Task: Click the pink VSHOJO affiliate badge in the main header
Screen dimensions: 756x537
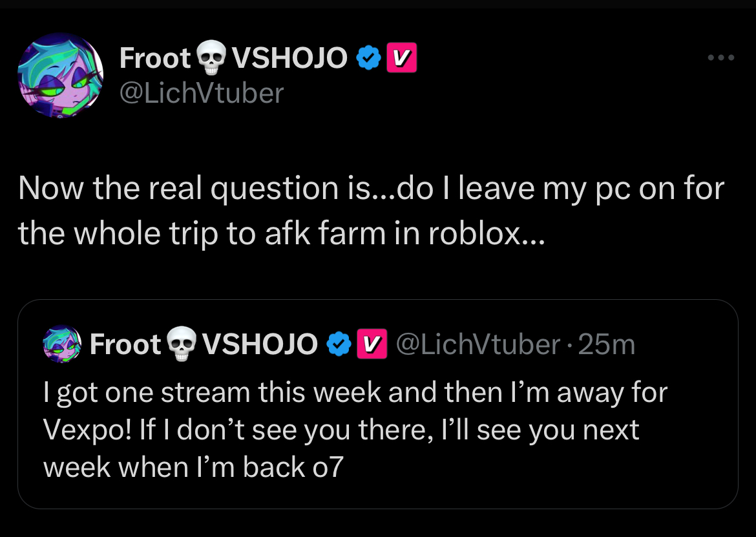Action: coord(401,59)
